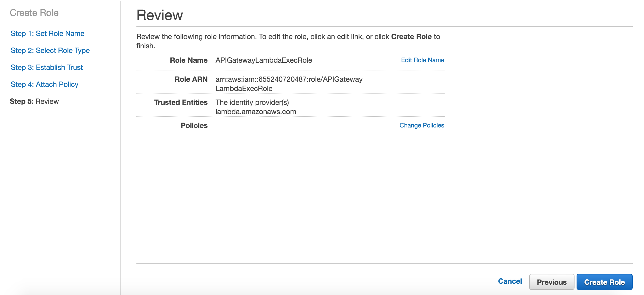Click the blue Create Role button
The image size is (644, 295).
pos(604,282)
